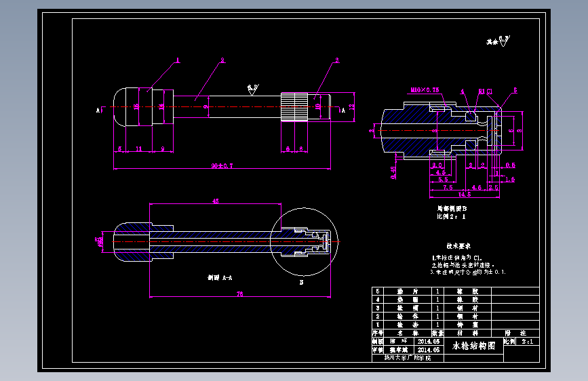Click the 剖面 A-A section label
This screenshot has width=588, height=381.
pyautogui.click(x=220, y=278)
